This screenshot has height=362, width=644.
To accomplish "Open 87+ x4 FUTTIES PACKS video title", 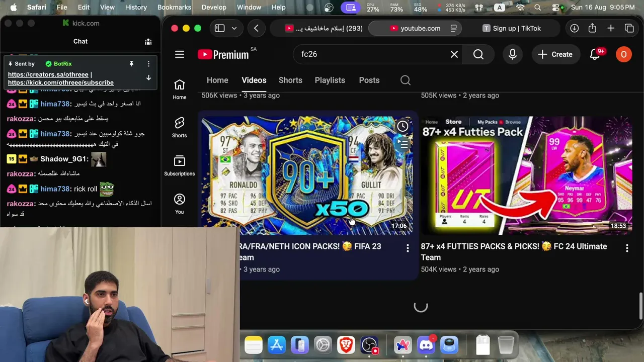I will coord(514,252).
